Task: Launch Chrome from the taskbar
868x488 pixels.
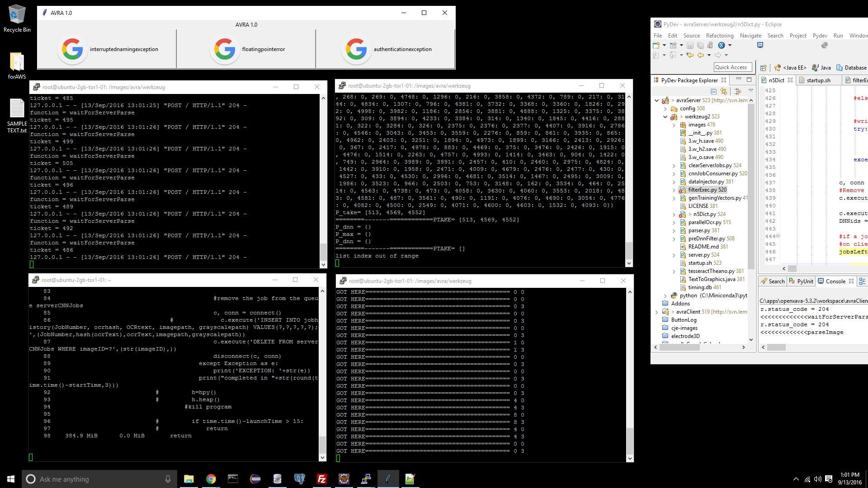Action: pyautogui.click(x=211, y=479)
